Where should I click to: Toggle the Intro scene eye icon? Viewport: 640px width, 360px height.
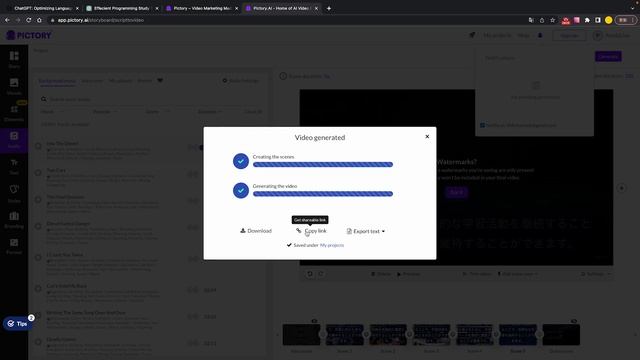[314, 321]
